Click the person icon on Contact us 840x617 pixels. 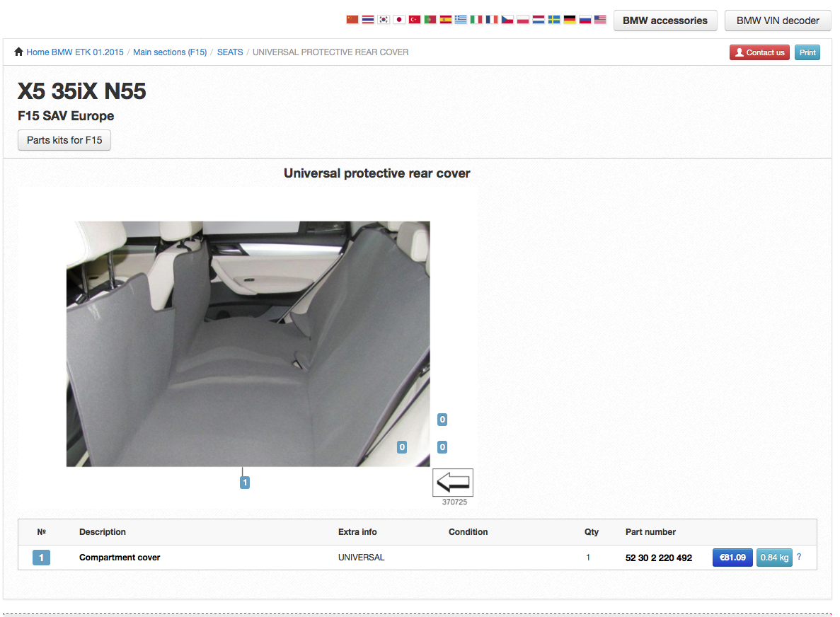click(741, 52)
